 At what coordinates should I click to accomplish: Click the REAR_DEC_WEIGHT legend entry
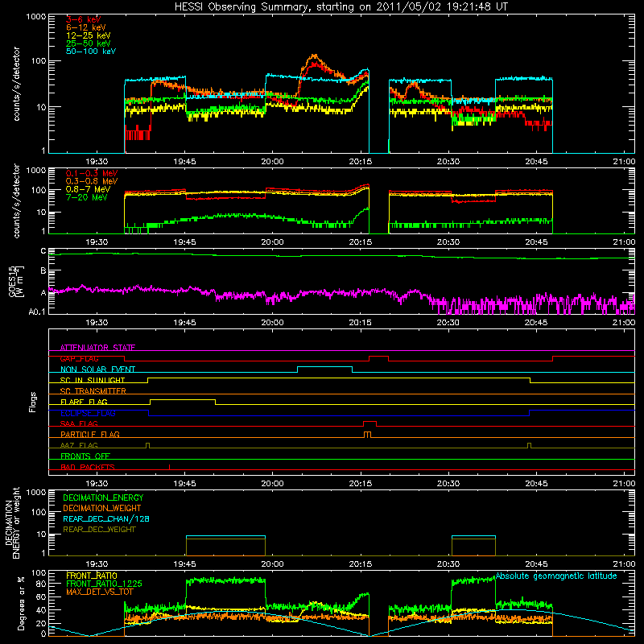(x=99, y=530)
